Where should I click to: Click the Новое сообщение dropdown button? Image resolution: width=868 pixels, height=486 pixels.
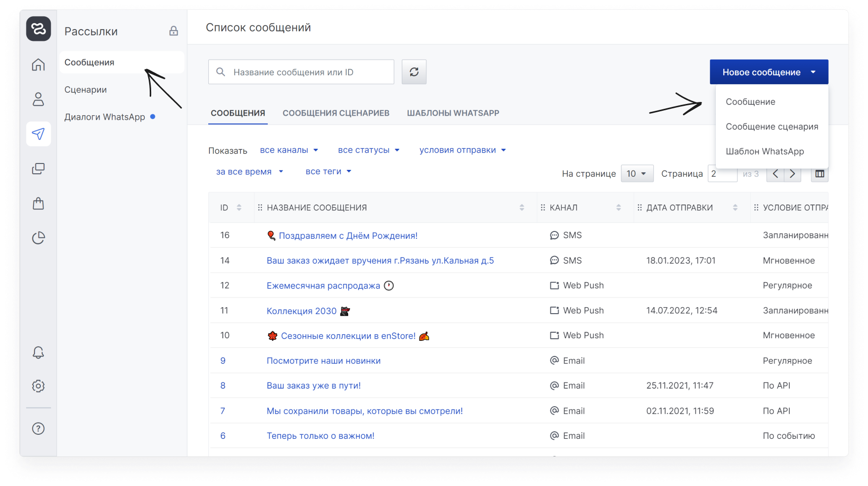pos(769,72)
